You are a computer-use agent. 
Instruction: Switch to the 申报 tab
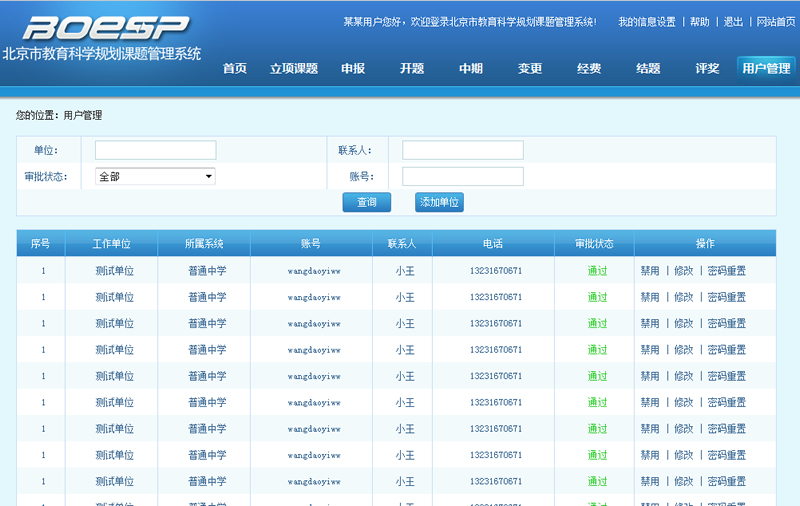pos(353,69)
